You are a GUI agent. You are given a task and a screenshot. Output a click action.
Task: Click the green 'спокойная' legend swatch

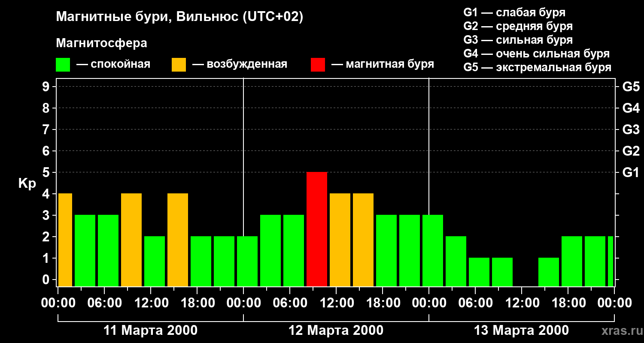click(x=63, y=65)
